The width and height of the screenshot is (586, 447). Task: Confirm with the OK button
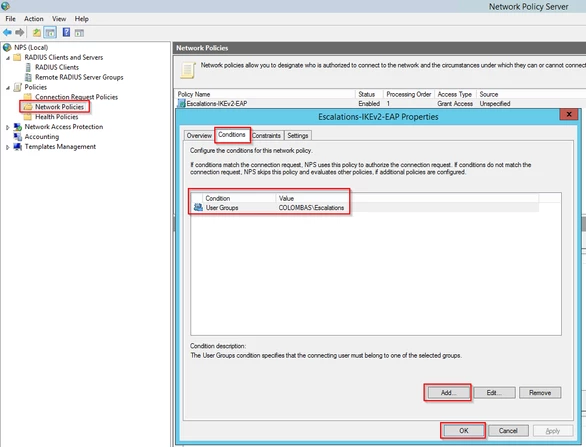point(463,431)
